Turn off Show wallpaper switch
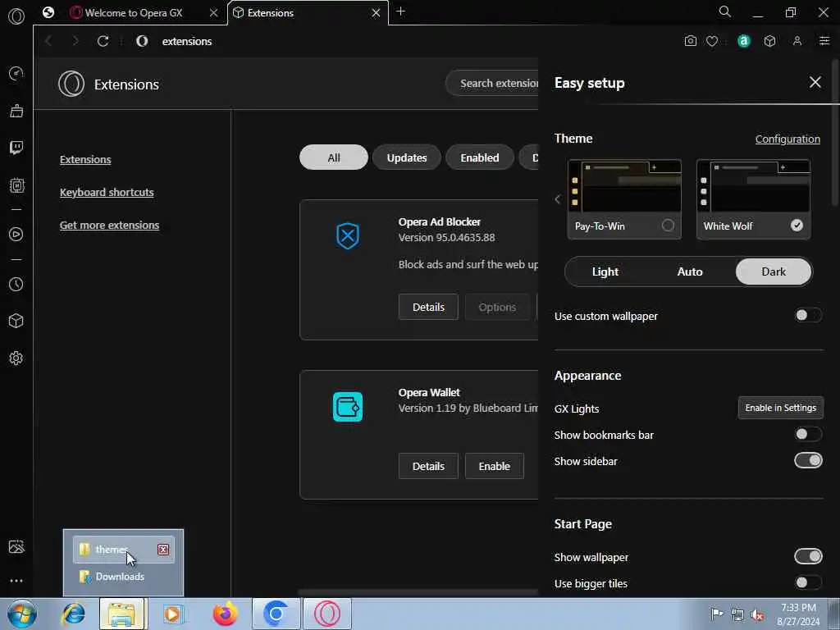 808,557
